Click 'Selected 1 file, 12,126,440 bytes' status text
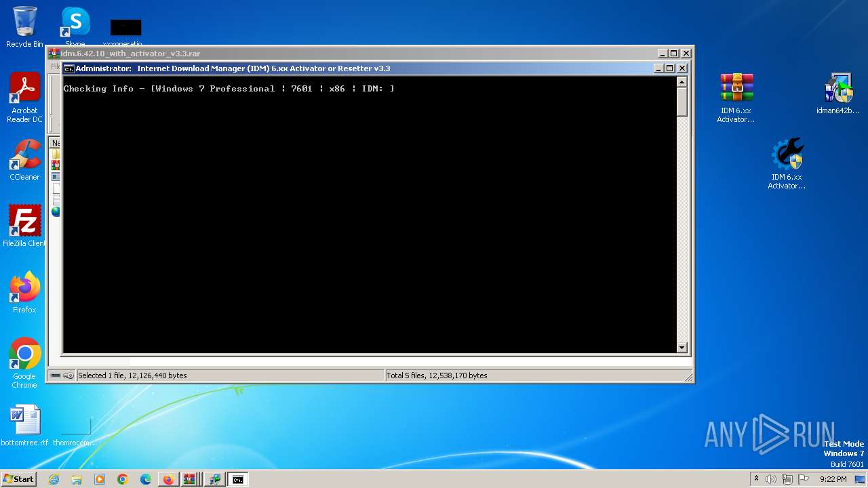The width and height of the screenshot is (868, 488). pyautogui.click(x=132, y=375)
